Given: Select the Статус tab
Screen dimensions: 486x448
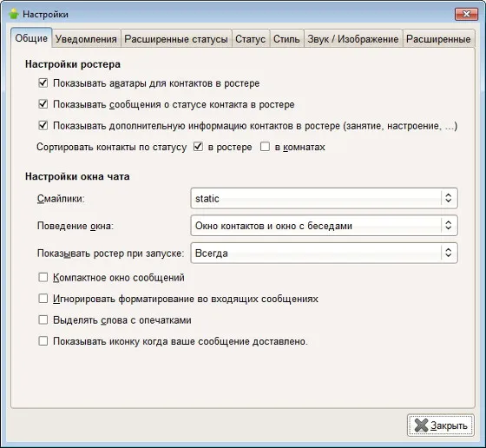Looking at the screenshot, I should click(x=251, y=39).
